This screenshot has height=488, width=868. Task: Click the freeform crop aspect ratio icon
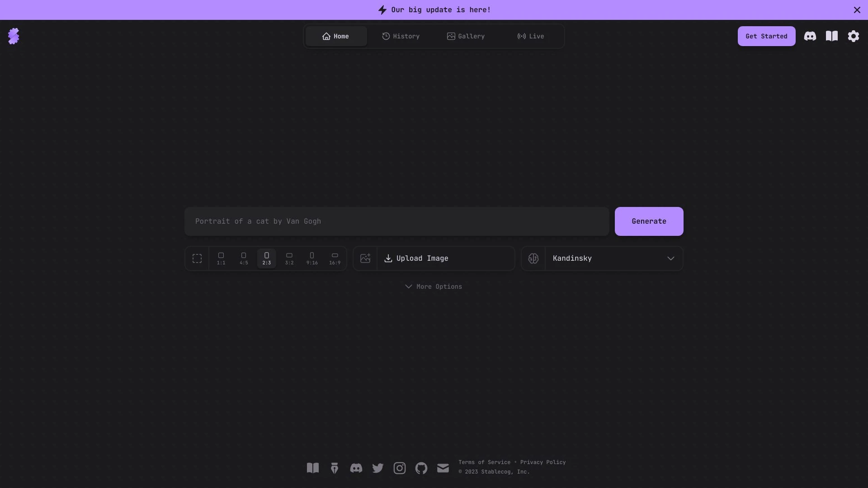[x=197, y=258]
